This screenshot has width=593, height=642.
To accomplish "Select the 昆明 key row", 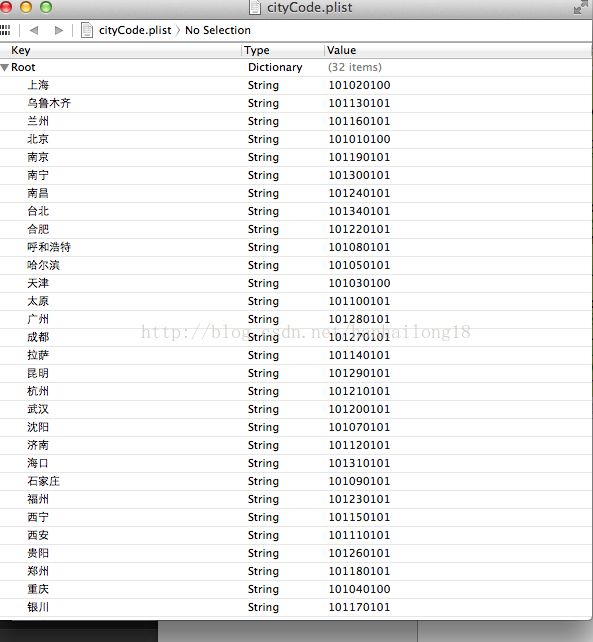I will [38, 373].
